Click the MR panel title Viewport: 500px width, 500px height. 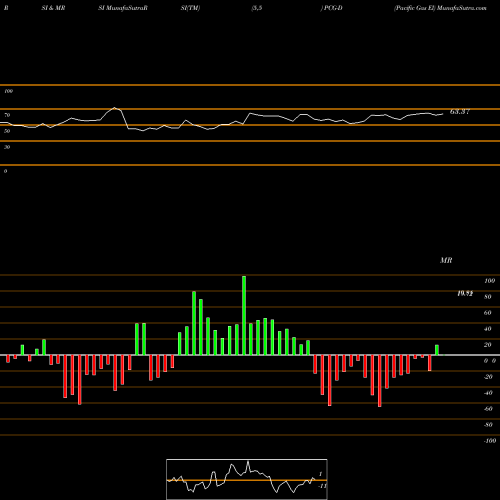446,260
